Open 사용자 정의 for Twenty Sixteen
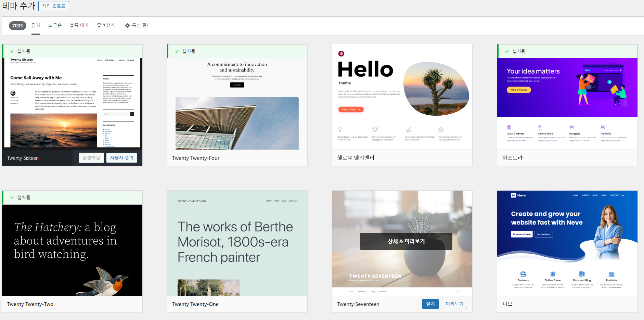 pyautogui.click(x=121, y=158)
